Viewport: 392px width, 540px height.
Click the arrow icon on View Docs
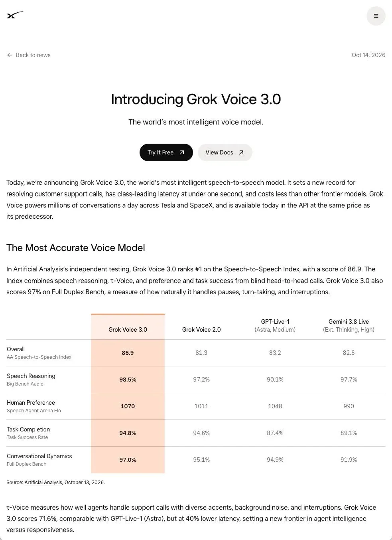pyautogui.click(x=241, y=152)
